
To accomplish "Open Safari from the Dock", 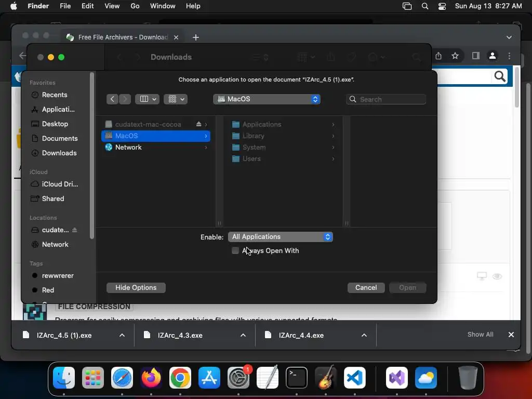I will coord(122,378).
